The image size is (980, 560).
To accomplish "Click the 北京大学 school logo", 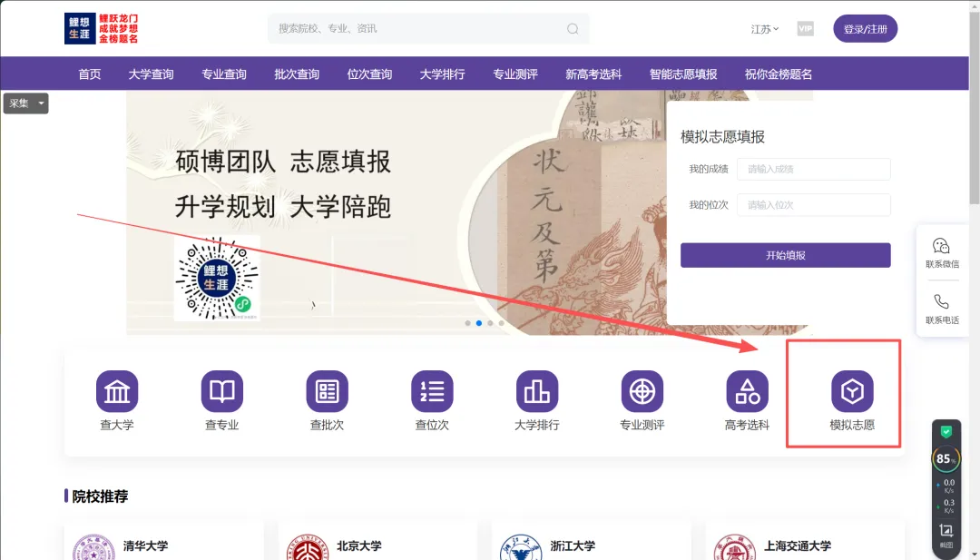I will coord(308,548).
